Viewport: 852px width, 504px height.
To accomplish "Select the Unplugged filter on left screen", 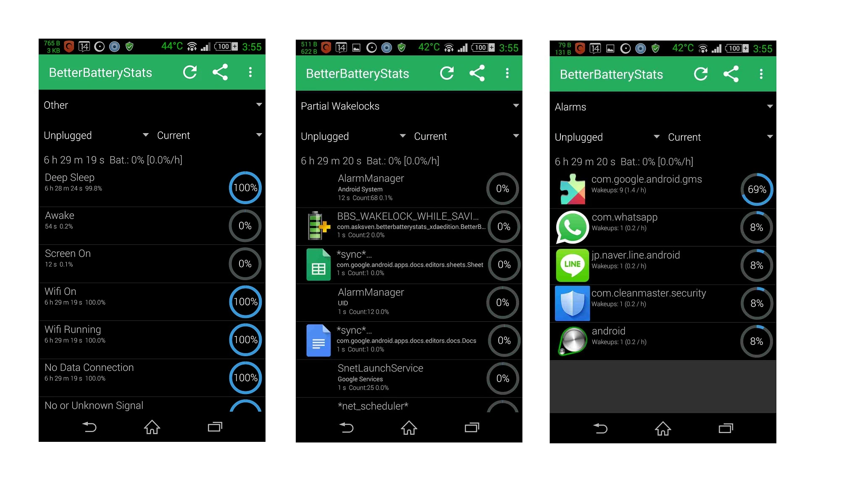I will tap(93, 135).
